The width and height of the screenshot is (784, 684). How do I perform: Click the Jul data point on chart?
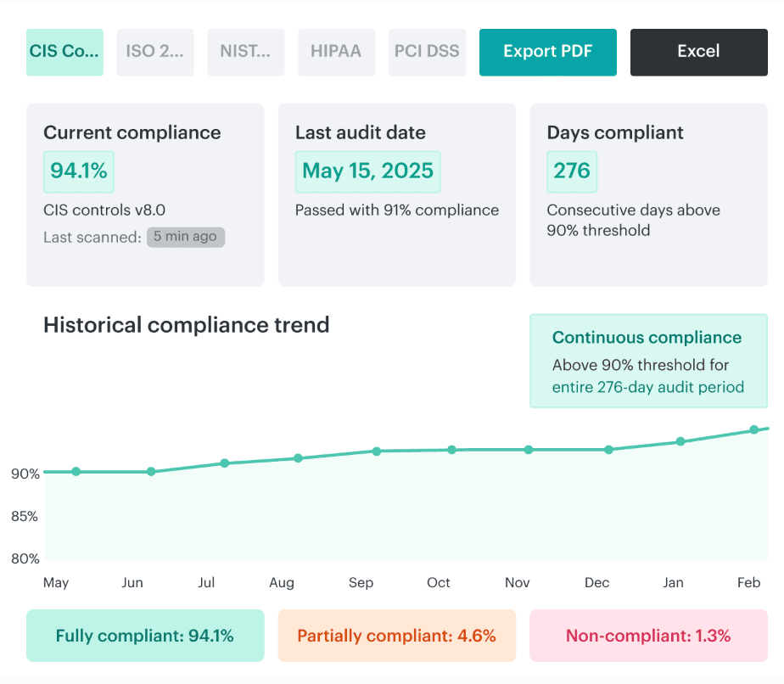click(225, 463)
